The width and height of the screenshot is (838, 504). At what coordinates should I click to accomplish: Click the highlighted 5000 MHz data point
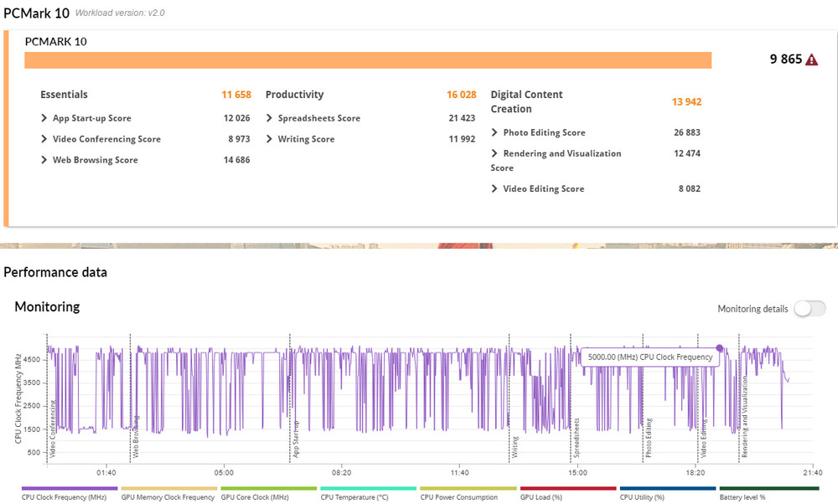719,348
